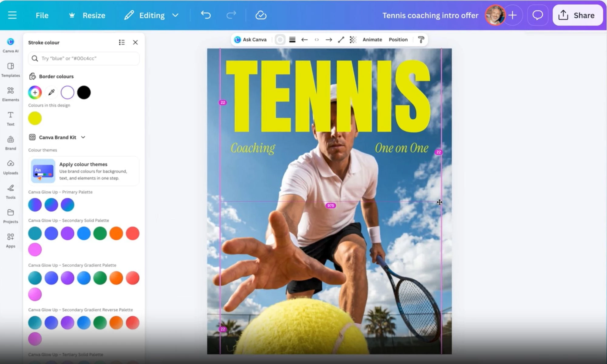The width and height of the screenshot is (607, 364).
Task: Open the Apps sidebar tab
Action: (x=11, y=241)
